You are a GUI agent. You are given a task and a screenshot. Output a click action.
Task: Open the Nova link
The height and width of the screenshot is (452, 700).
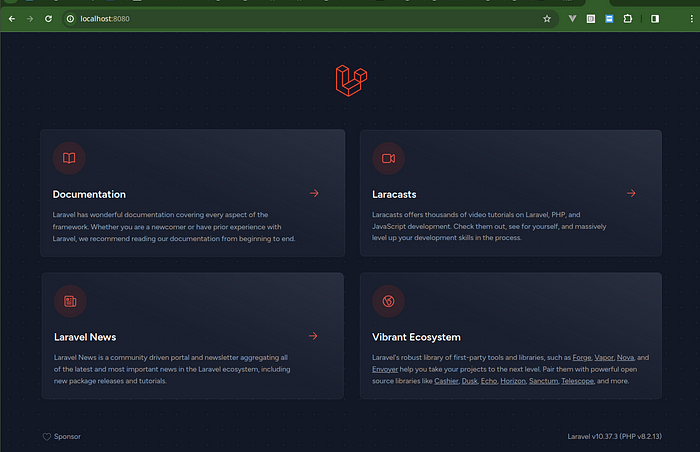[625, 357]
